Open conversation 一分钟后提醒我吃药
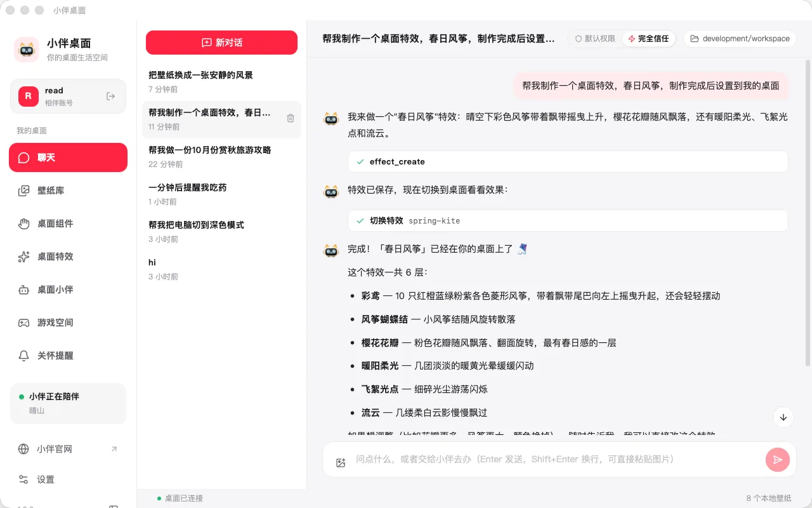This screenshot has height=508, width=812. (221, 194)
